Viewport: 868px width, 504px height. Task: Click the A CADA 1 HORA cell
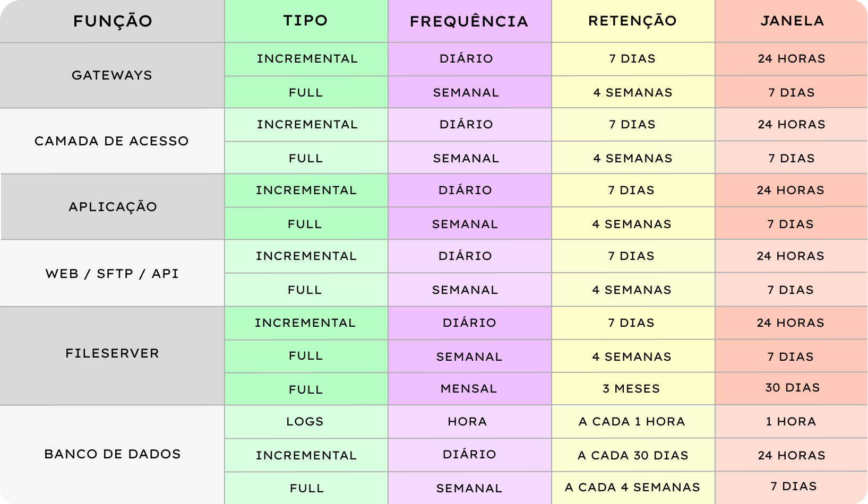632,422
